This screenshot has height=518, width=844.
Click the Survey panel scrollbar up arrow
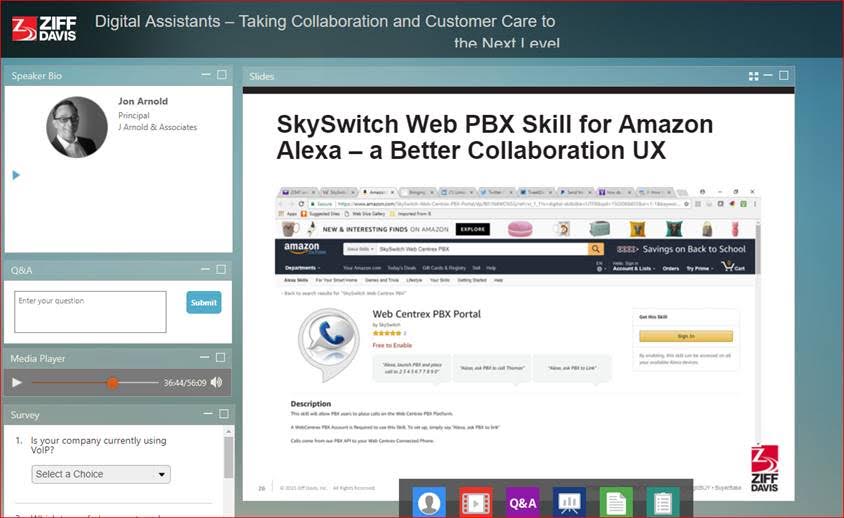(229, 432)
